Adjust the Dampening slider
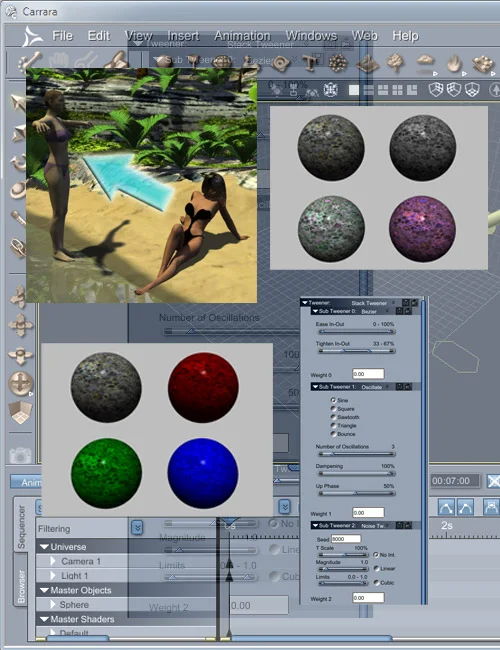Viewport: 500px width, 650px height. (356, 473)
